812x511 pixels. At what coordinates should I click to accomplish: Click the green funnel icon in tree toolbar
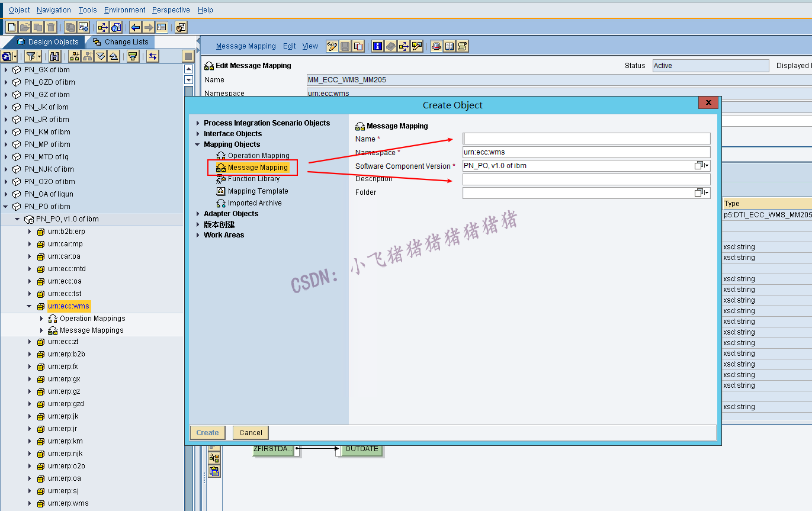click(x=133, y=56)
